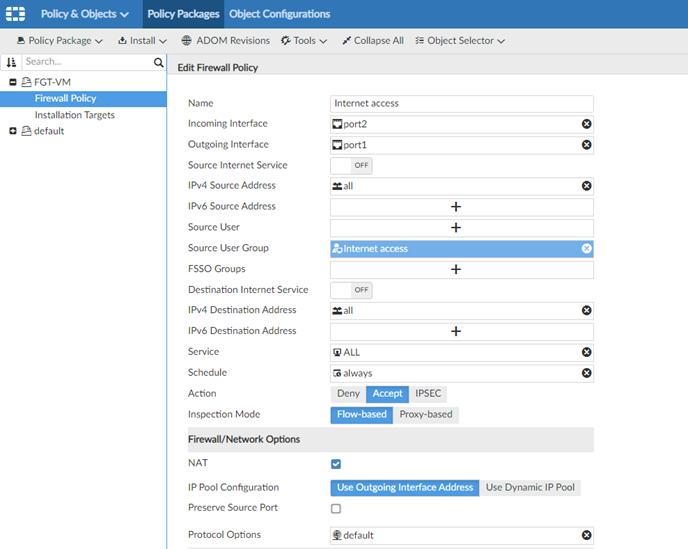Image resolution: width=688 pixels, height=549 pixels.
Task: Clear port1 from Outgoing Interface
Action: tap(587, 145)
